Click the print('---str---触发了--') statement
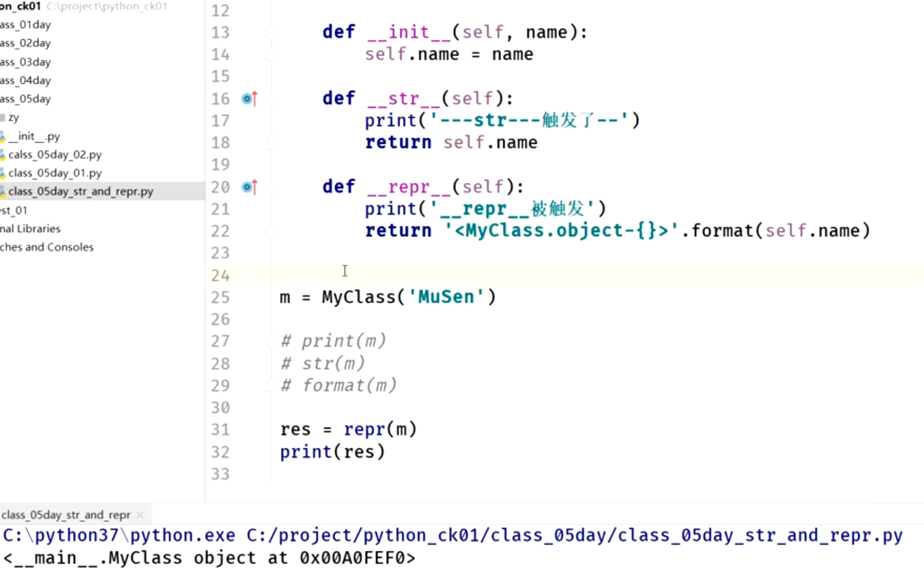The width and height of the screenshot is (924, 584). coord(502,121)
